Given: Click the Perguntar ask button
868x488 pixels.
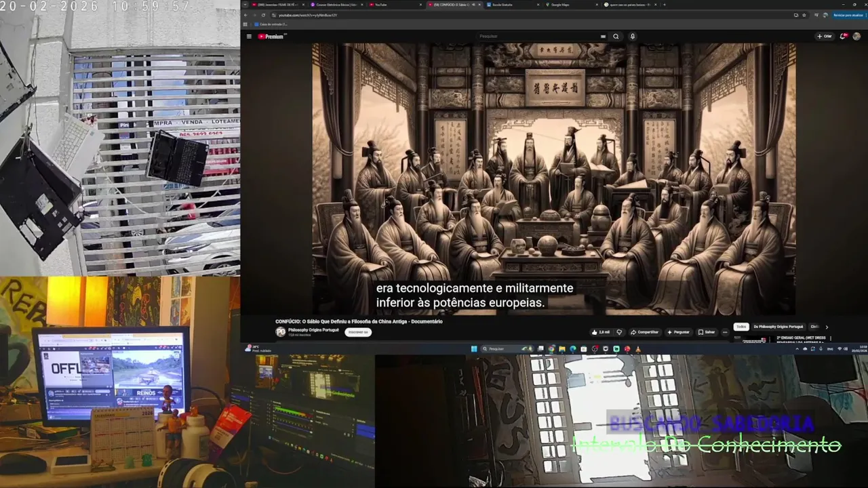Looking at the screenshot, I should [x=679, y=332].
